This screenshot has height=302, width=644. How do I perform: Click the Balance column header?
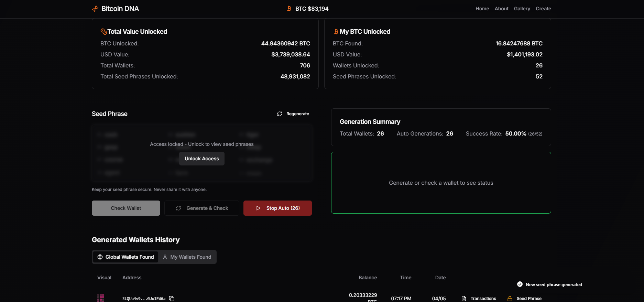pos(368,278)
